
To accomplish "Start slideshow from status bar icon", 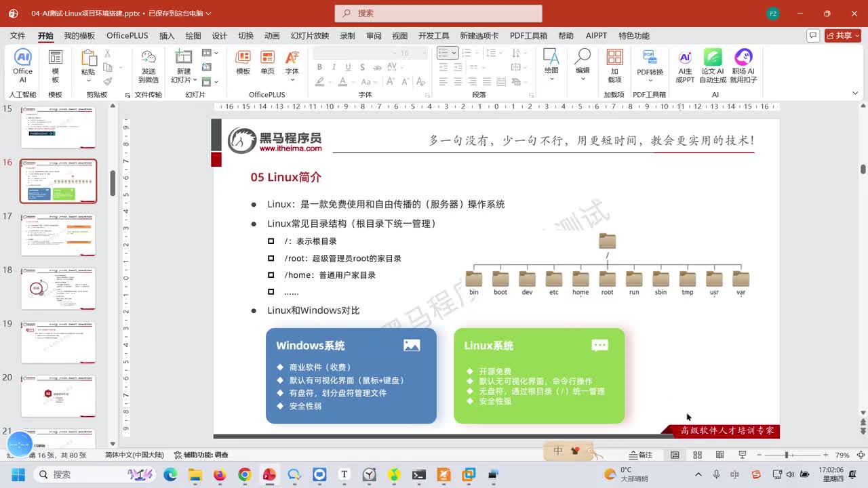I will (x=743, y=455).
